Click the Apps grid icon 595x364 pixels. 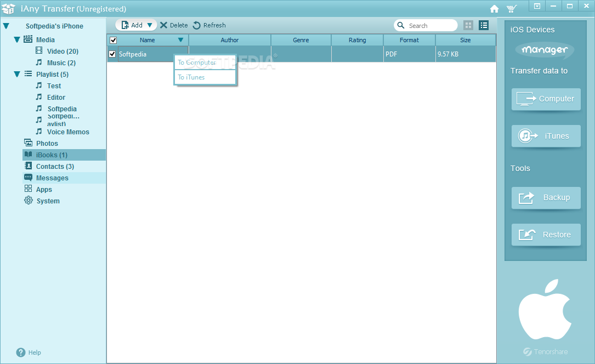[28, 189]
